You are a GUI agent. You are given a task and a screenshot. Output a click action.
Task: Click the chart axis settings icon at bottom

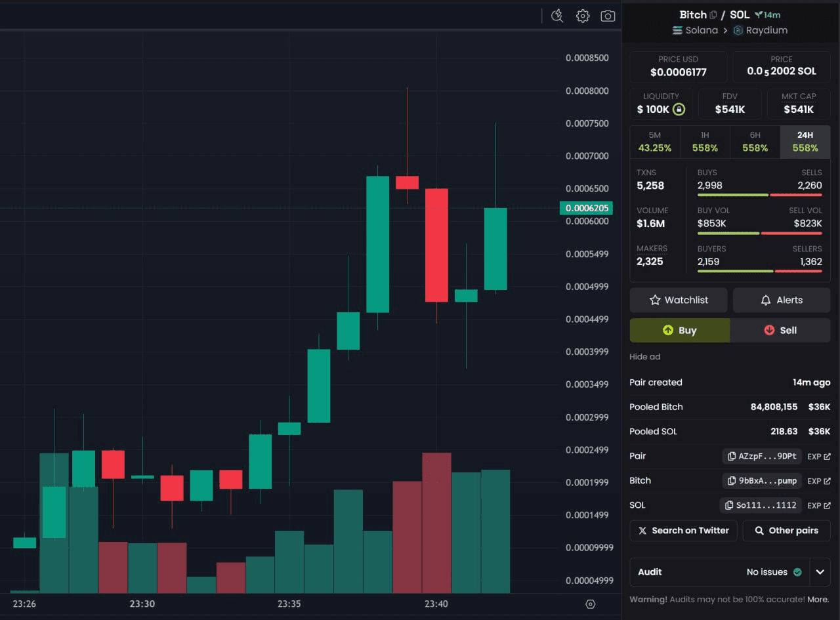click(x=590, y=604)
